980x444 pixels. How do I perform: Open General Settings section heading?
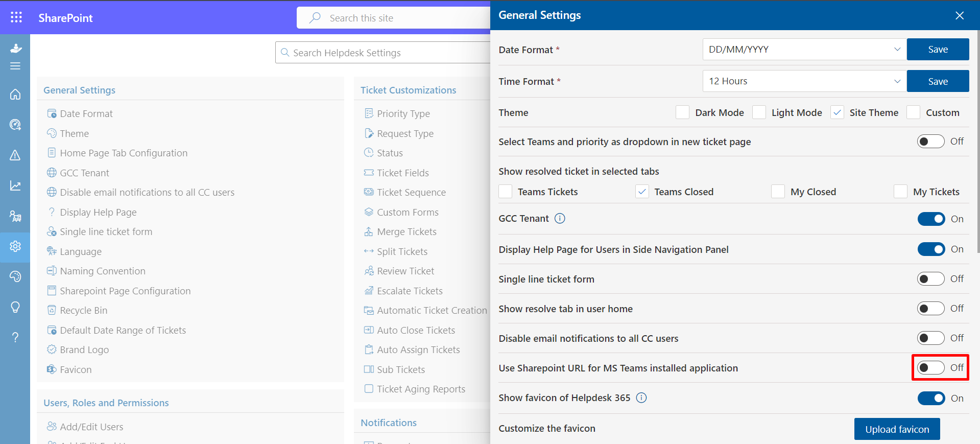pyautogui.click(x=79, y=90)
